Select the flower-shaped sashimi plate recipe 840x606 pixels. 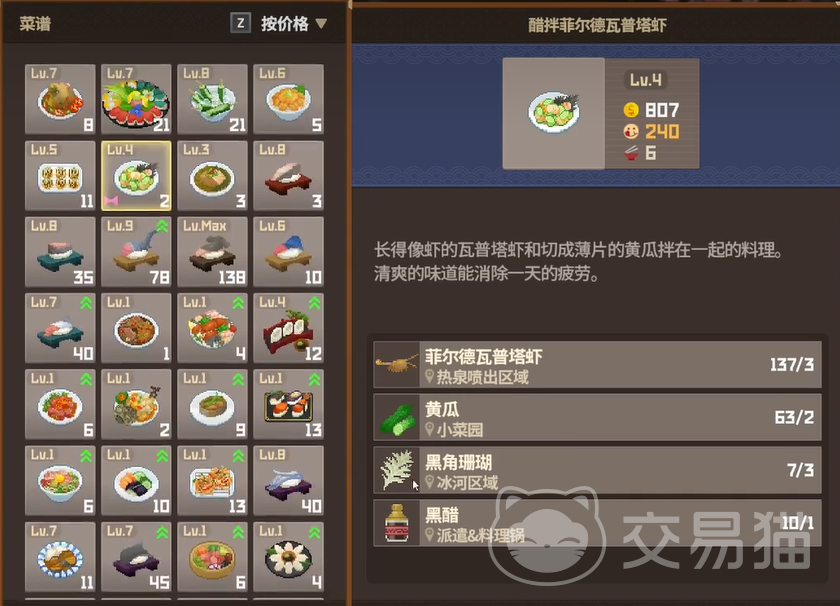coord(288,557)
